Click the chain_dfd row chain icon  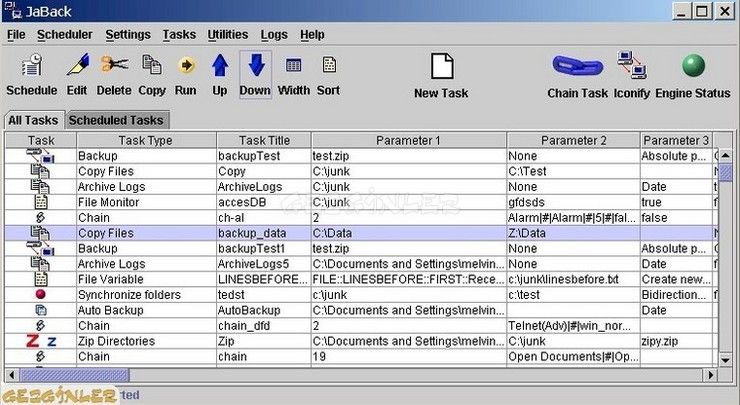coord(41,326)
